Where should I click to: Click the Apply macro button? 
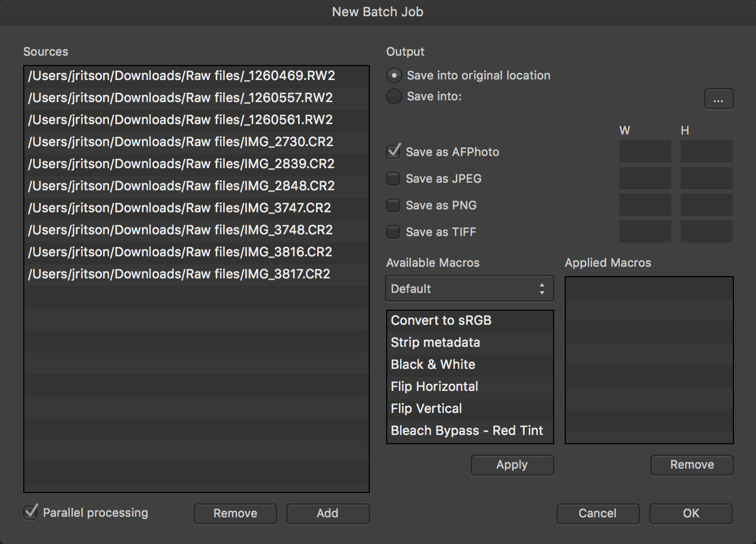coord(512,465)
